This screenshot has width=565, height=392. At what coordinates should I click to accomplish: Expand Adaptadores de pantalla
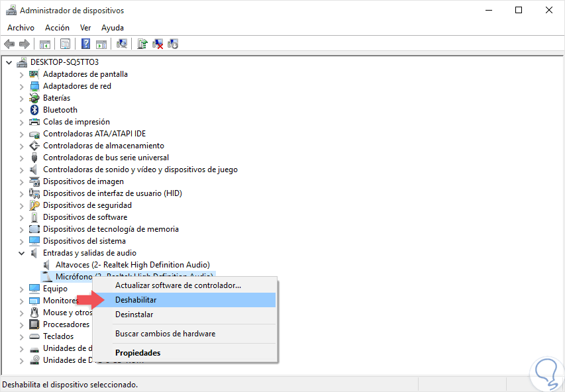[22, 75]
